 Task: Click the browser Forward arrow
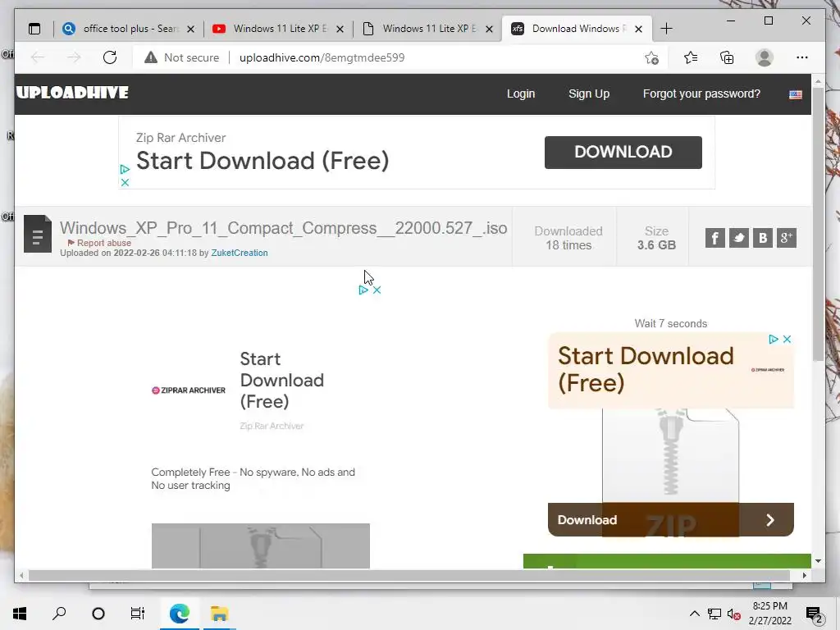coord(74,58)
